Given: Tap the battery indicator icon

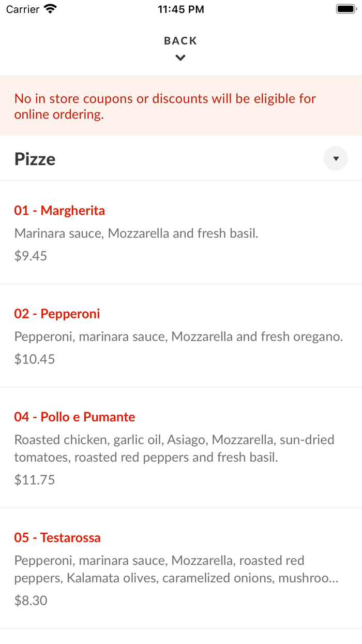Looking at the screenshot, I should 344,8.
